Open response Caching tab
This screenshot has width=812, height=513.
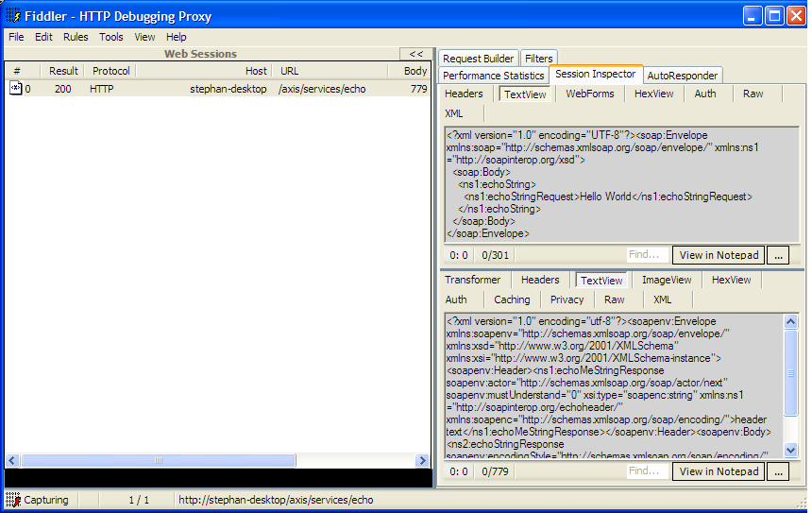point(512,299)
